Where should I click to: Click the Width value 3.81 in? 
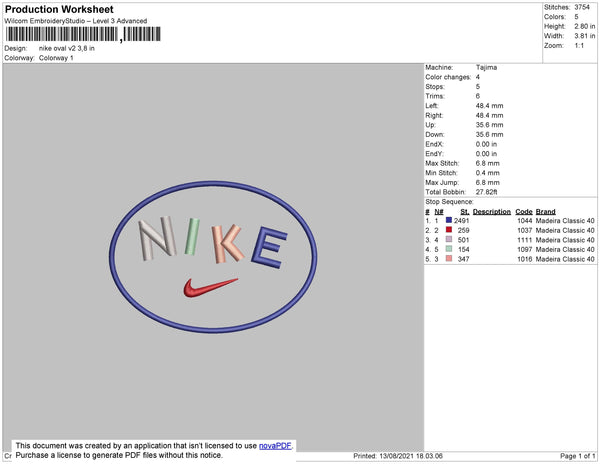point(584,36)
